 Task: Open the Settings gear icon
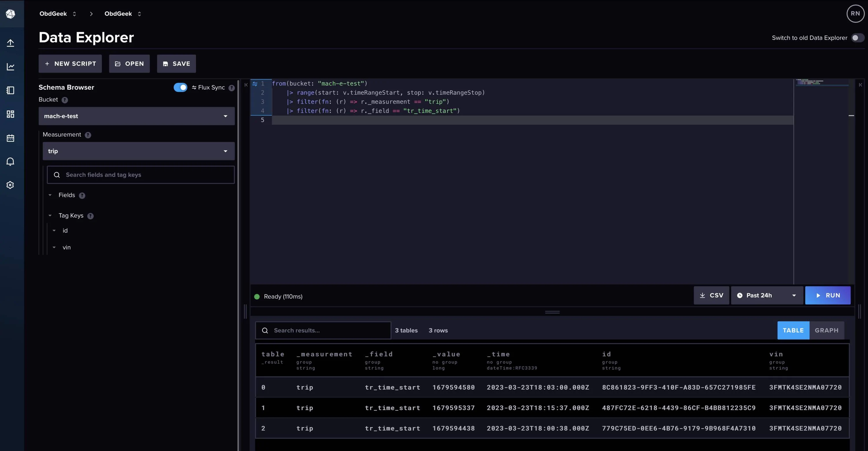click(10, 185)
